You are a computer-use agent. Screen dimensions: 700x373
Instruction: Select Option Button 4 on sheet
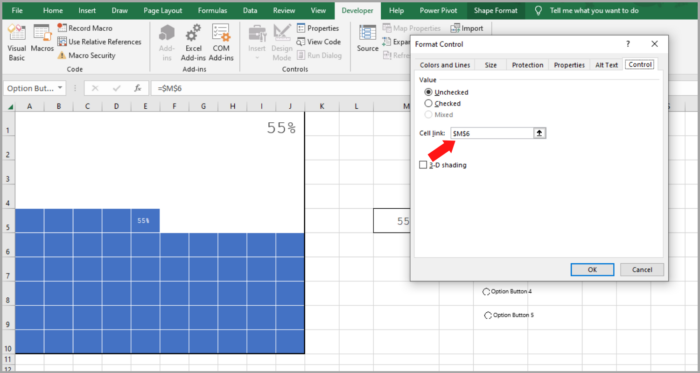coord(507,292)
